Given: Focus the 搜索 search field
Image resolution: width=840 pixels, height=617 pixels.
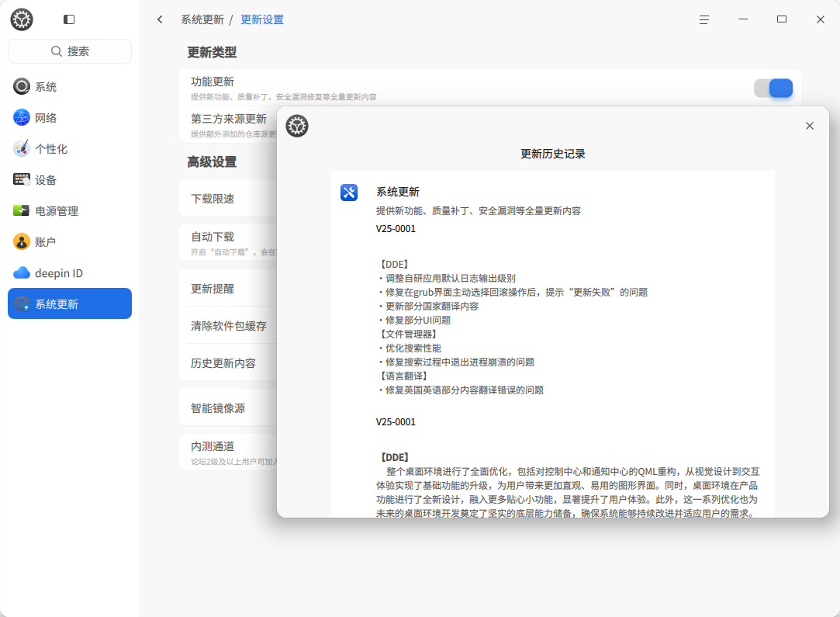Looking at the screenshot, I should click(70, 51).
